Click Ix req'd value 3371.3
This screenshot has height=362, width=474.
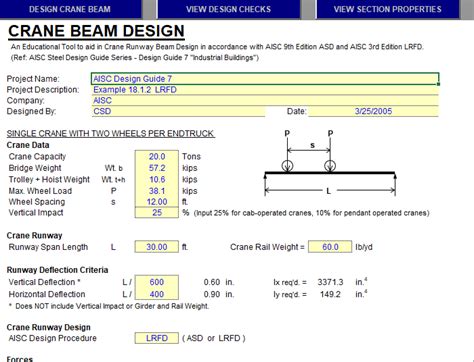point(330,282)
